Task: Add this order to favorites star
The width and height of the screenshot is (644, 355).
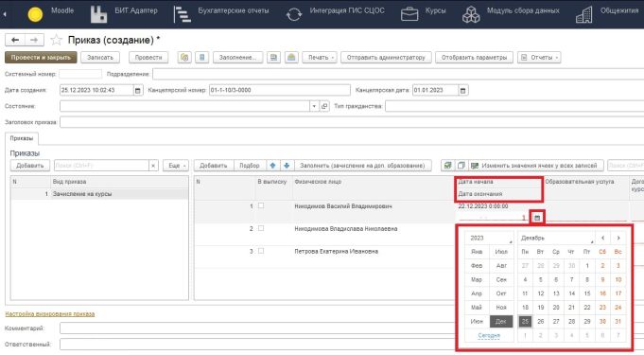Action: [x=56, y=40]
